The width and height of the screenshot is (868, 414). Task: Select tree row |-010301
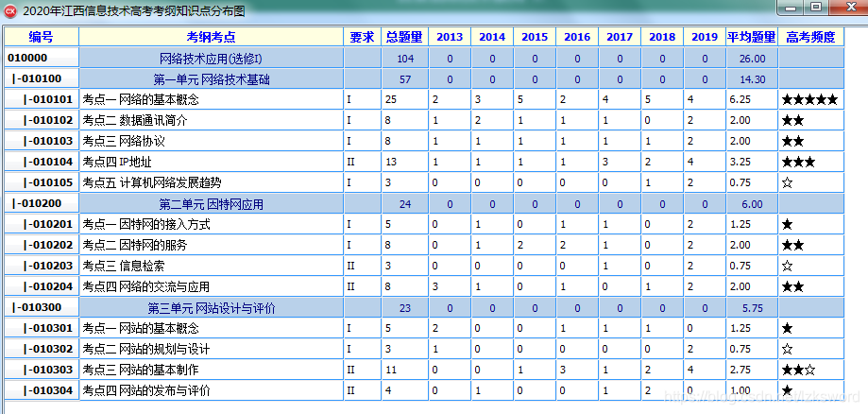click(x=42, y=328)
